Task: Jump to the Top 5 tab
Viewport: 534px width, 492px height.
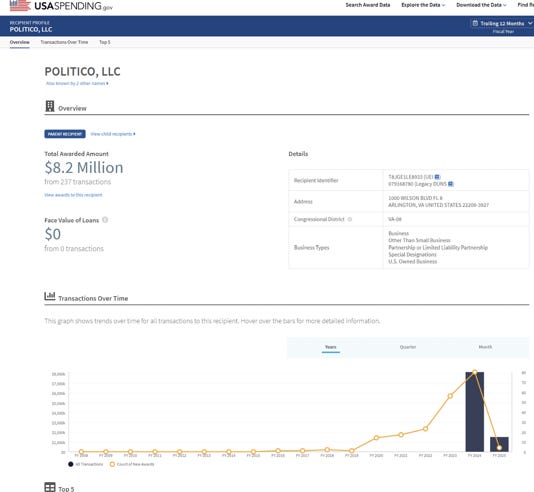Action: tap(105, 42)
